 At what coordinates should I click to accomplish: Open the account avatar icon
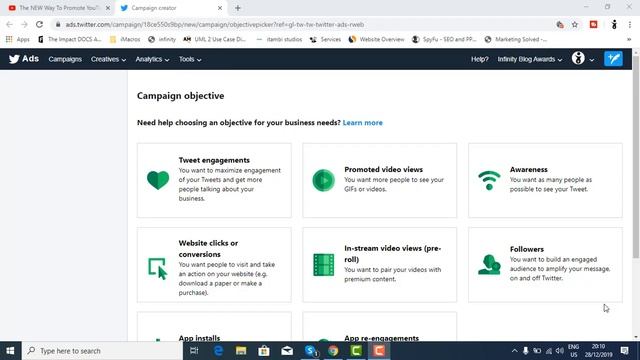tap(578, 58)
